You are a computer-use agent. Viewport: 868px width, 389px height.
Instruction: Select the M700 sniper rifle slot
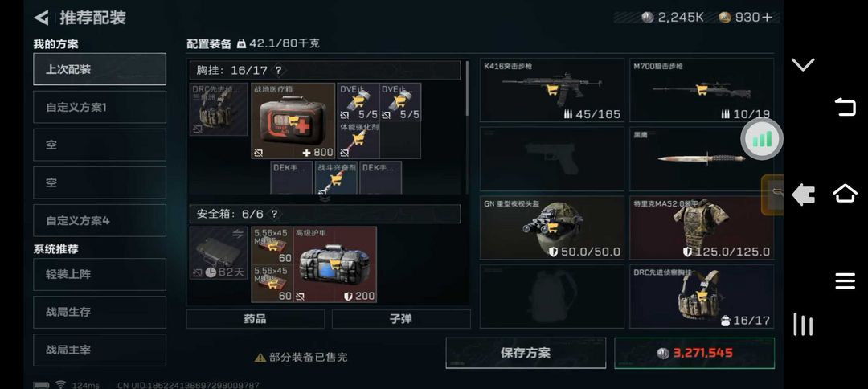702,90
